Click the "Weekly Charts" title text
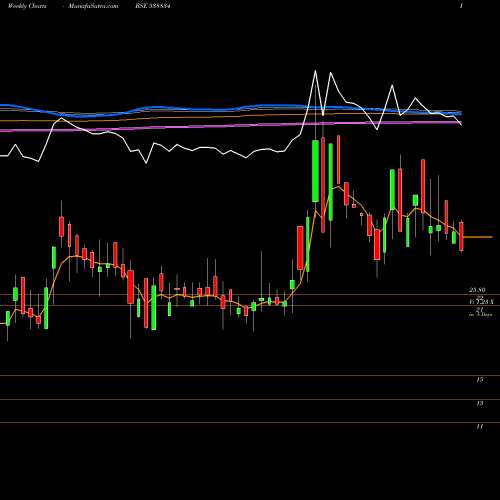 point(26,6)
